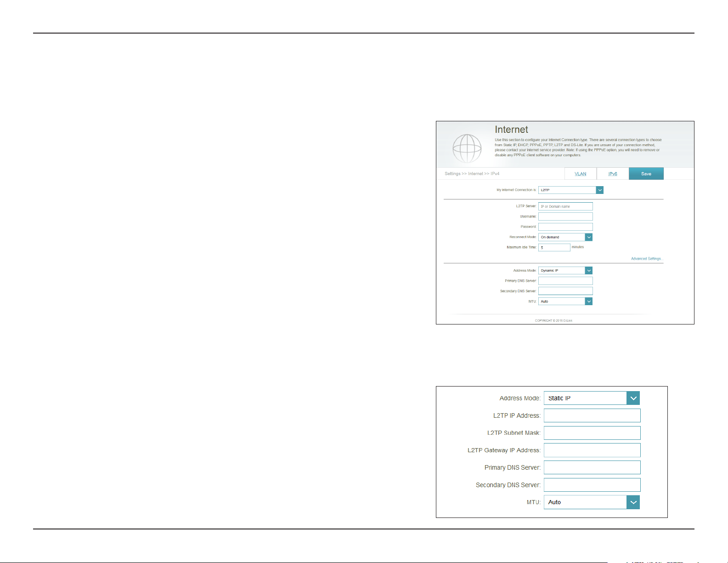This screenshot has width=728, height=563.
Task: Open the Advanced Settings link
Action: (646, 259)
